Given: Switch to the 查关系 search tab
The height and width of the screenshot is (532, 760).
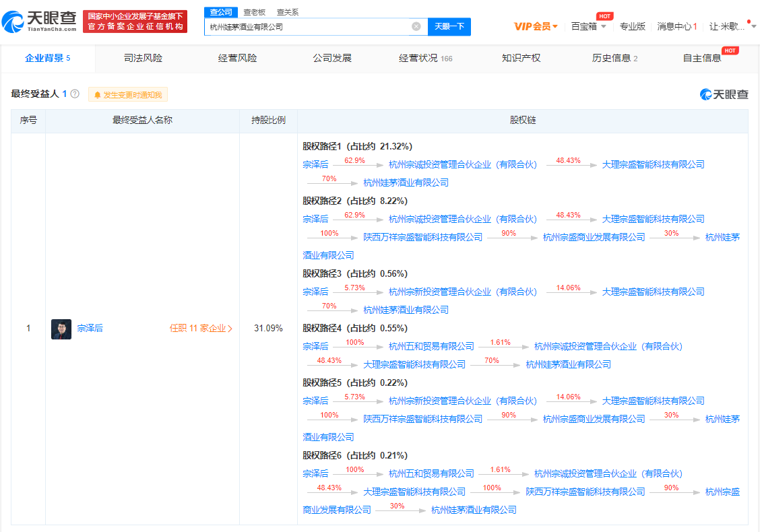Looking at the screenshot, I should click(288, 12).
